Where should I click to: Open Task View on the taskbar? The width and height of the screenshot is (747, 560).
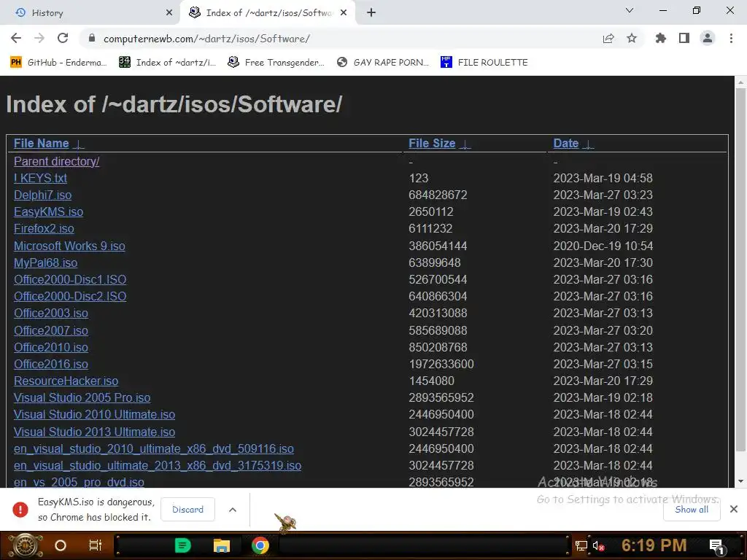click(x=96, y=545)
